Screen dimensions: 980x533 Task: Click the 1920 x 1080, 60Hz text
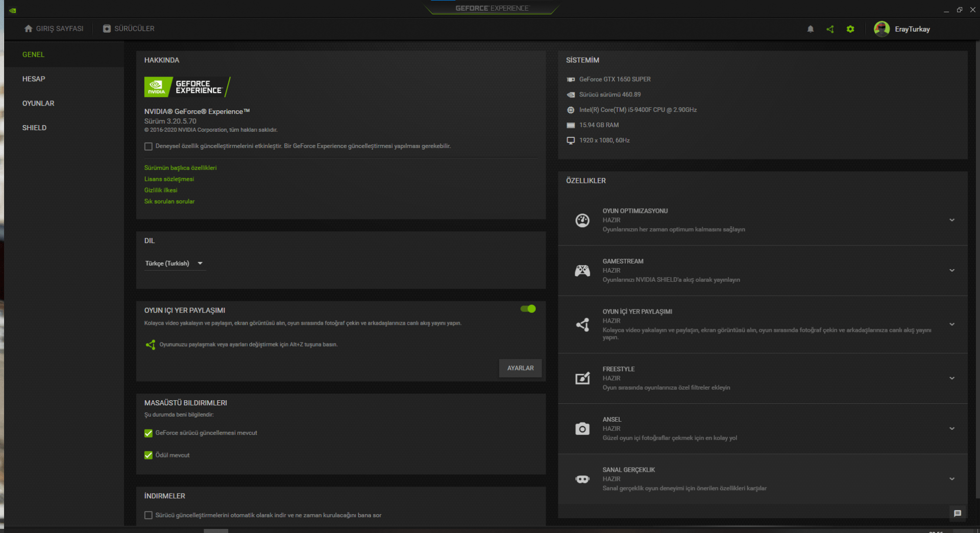(x=604, y=140)
